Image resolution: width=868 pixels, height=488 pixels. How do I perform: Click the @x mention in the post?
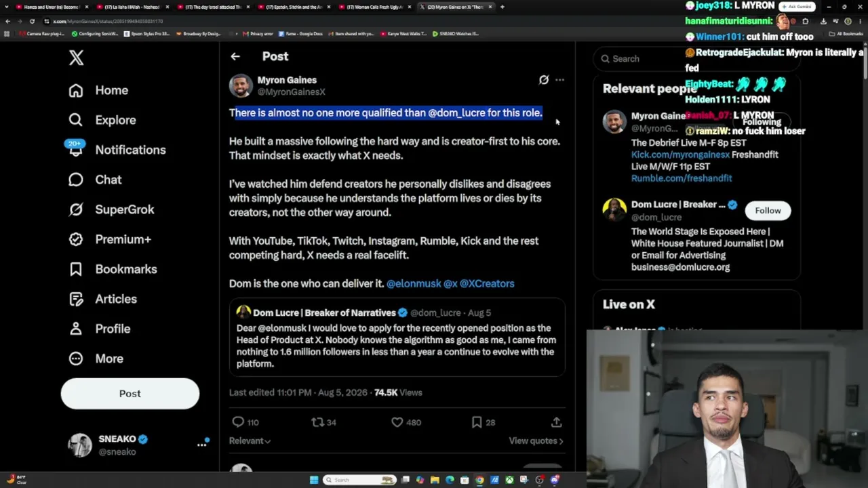450,283
